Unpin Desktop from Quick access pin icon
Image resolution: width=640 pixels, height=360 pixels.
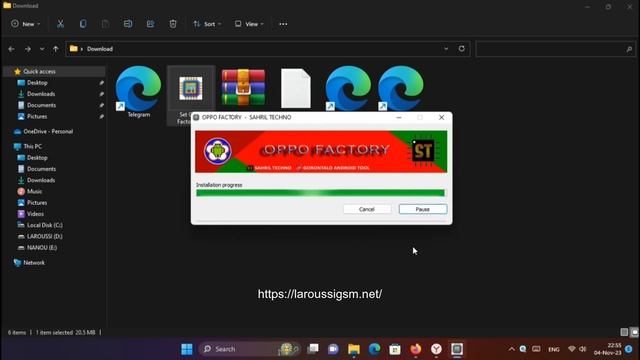click(101, 83)
